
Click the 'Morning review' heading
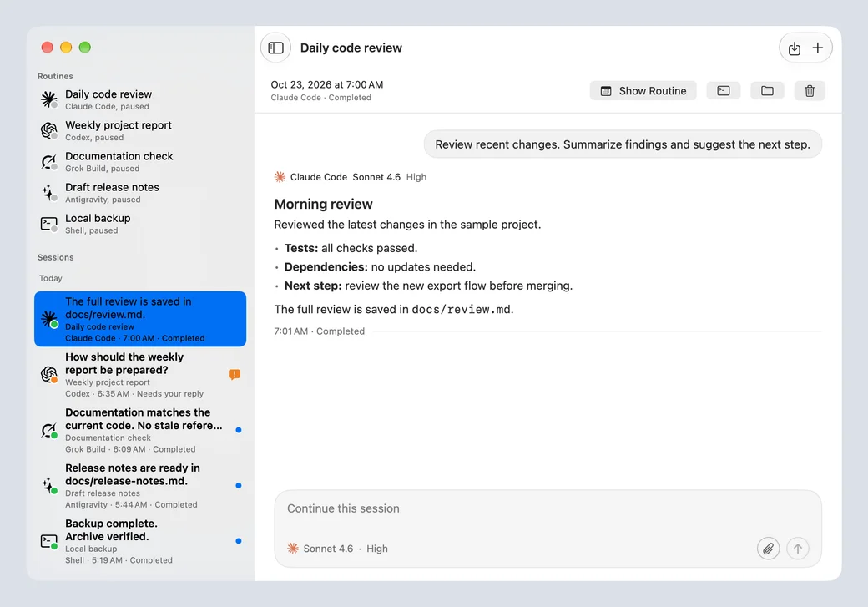323,204
